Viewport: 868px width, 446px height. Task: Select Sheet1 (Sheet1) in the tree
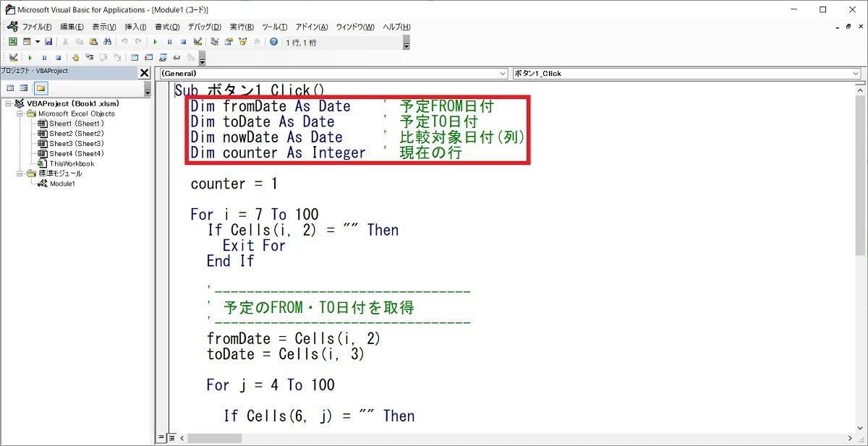(77, 124)
